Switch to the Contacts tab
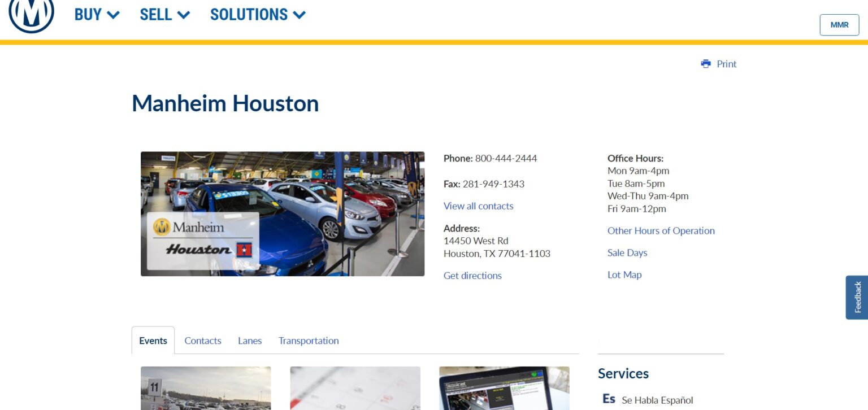Image resolution: width=868 pixels, height=410 pixels. [203, 341]
